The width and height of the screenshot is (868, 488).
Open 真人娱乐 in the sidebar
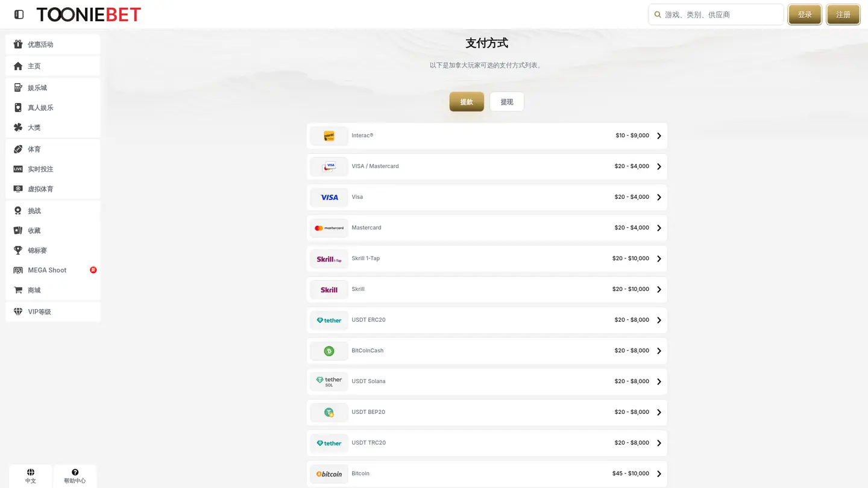(x=53, y=107)
